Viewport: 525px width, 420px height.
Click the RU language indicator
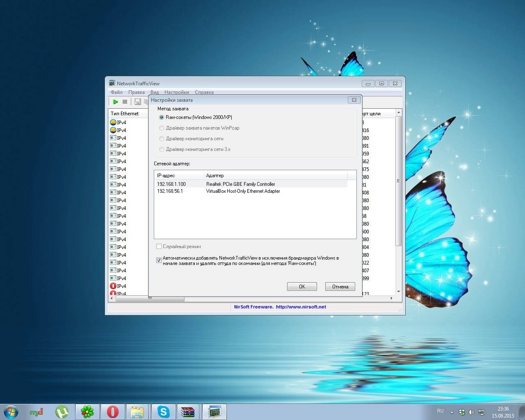coord(440,411)
